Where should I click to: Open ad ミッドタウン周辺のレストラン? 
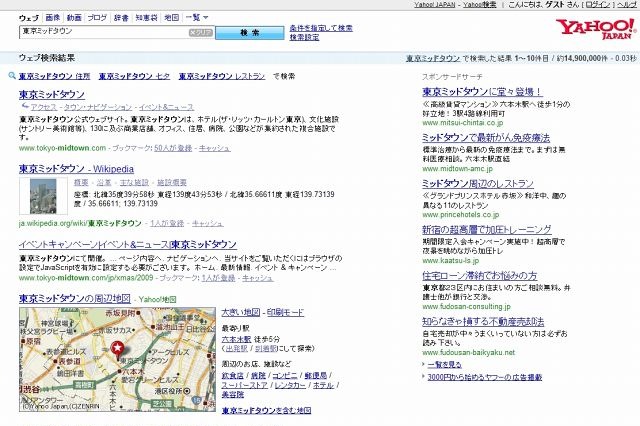click(x=478, y=184)
